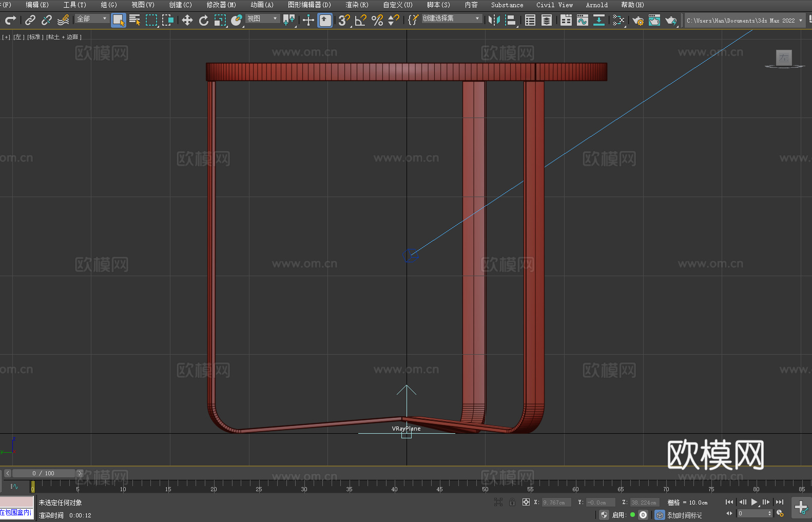
Task: Open [粘土 + 边面] per-view preference menu
Action: coord(64,37)
